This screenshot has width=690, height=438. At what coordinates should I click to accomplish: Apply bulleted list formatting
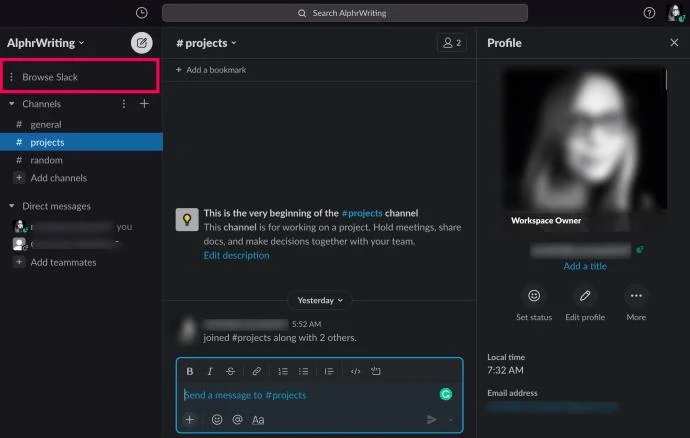click(x=304, y=371)
